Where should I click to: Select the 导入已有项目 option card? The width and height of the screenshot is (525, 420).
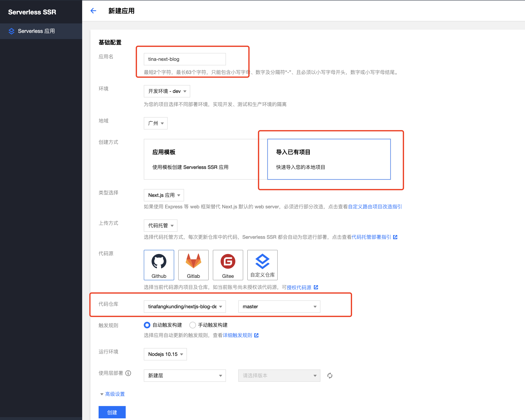click(329, 159)
